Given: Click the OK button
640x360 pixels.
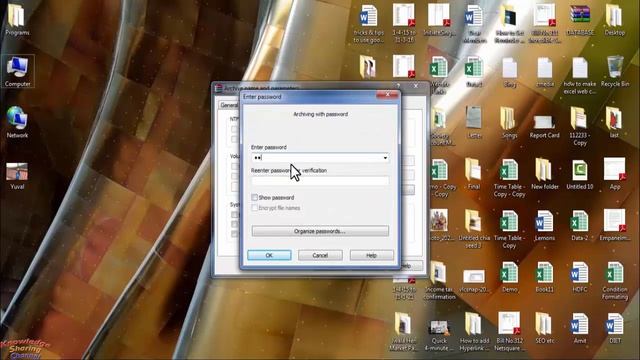Looking at the screenshot, I should (x=269, y=255).
